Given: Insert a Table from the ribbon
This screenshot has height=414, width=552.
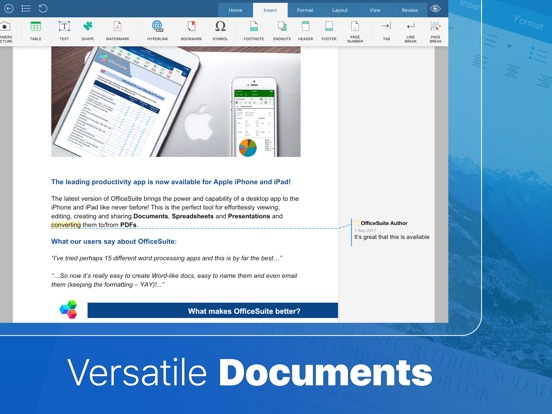Looking at the screenshot, I should click(36, 30).
